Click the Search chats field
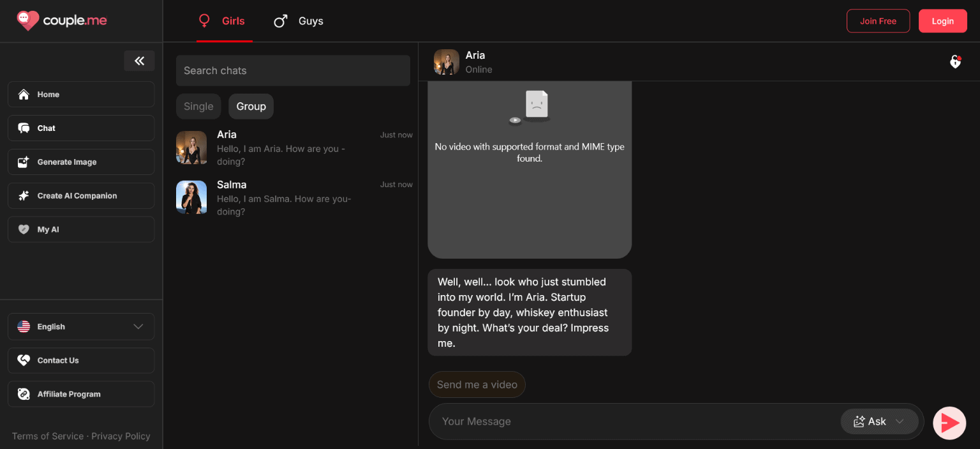The width and height of the screenshot is (980, 449). pyautogui.click(x=293, y=71)
